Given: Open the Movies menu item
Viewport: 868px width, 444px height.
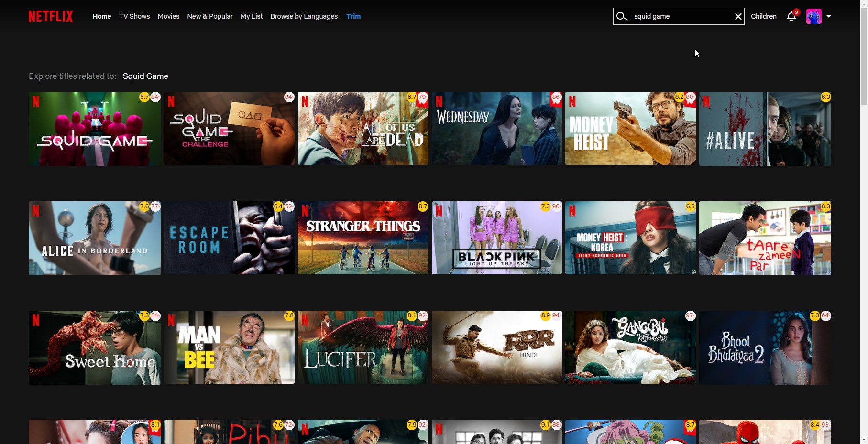Looking at the screenshot, I should (x=168, y=16).
